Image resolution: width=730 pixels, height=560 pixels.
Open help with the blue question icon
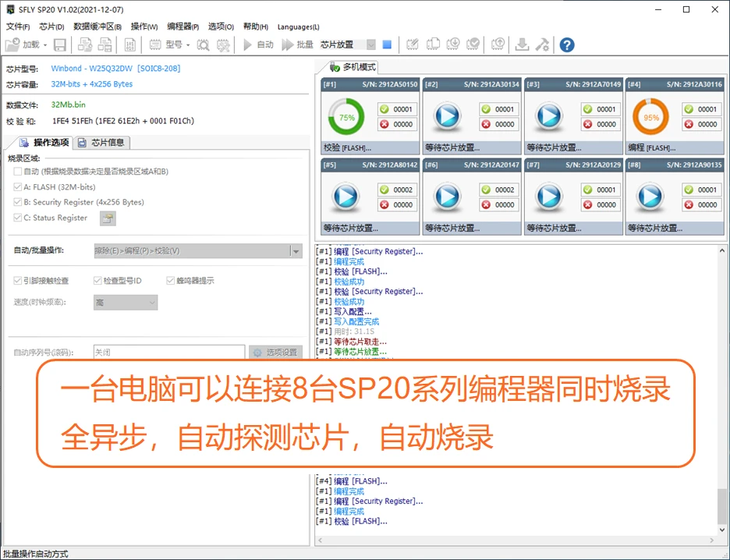[x=566, y=45]
